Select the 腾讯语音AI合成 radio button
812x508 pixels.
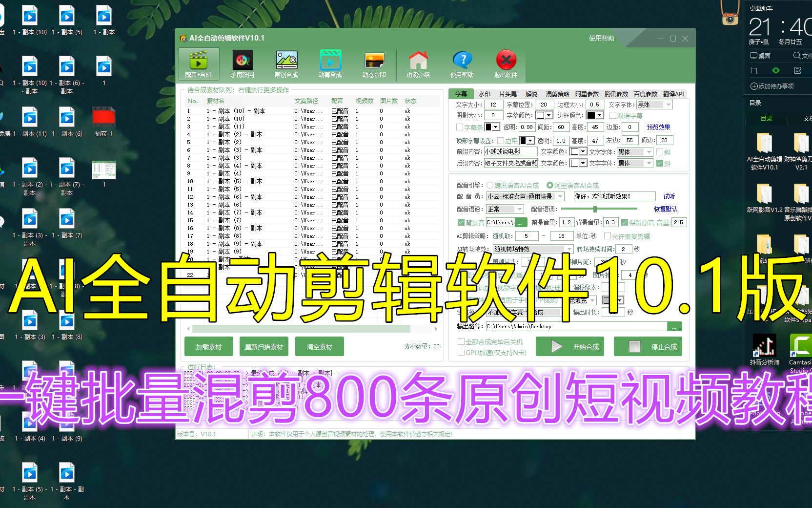[490, 185]
